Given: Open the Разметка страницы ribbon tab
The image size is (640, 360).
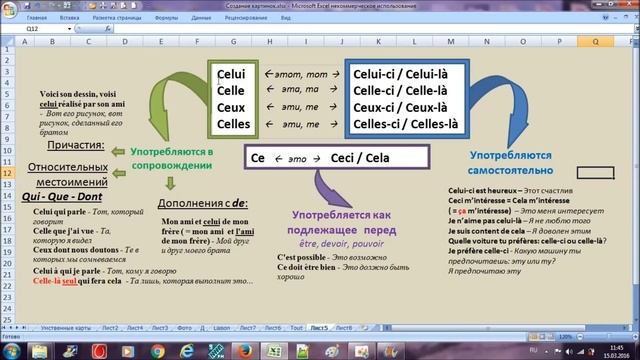Looking at the screenshot, I should (117, 18).
